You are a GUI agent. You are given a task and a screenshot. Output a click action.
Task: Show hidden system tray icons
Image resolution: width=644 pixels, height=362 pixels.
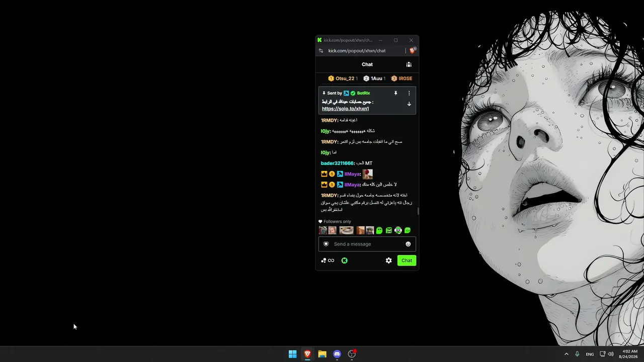pyautogui.click(x=566, y=354)
